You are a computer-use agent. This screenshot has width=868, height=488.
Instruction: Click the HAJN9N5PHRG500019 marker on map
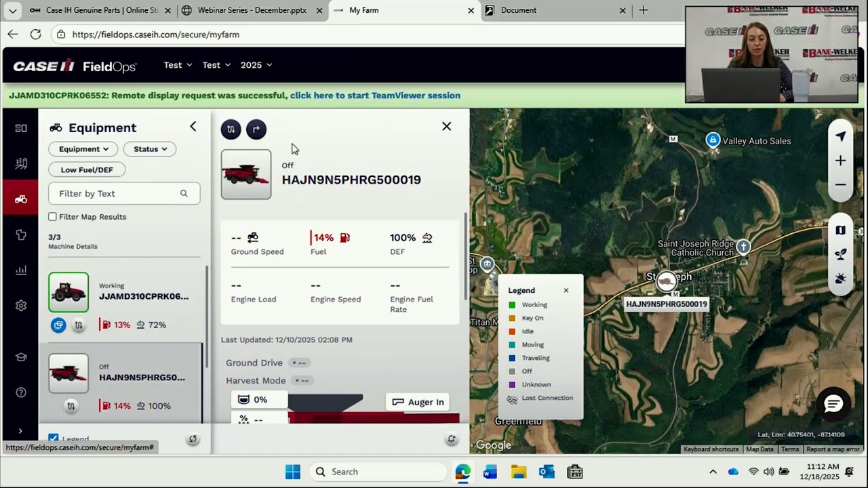pyautogui.click(x=666, y=282)
